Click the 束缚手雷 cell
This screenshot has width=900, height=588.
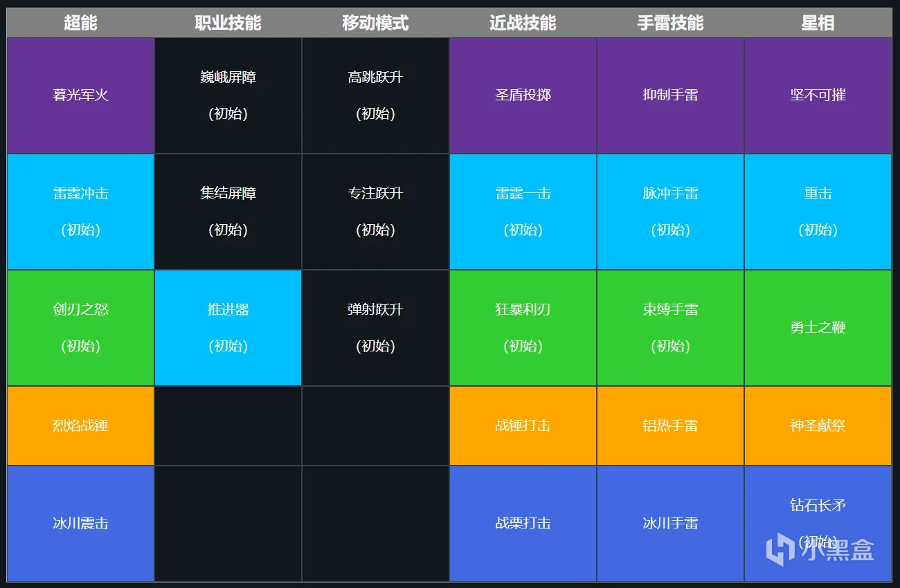pyautogui.click(x=670, y=328)
